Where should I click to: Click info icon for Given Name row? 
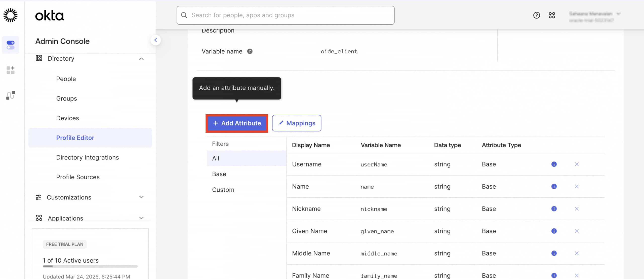pos(554,231)
